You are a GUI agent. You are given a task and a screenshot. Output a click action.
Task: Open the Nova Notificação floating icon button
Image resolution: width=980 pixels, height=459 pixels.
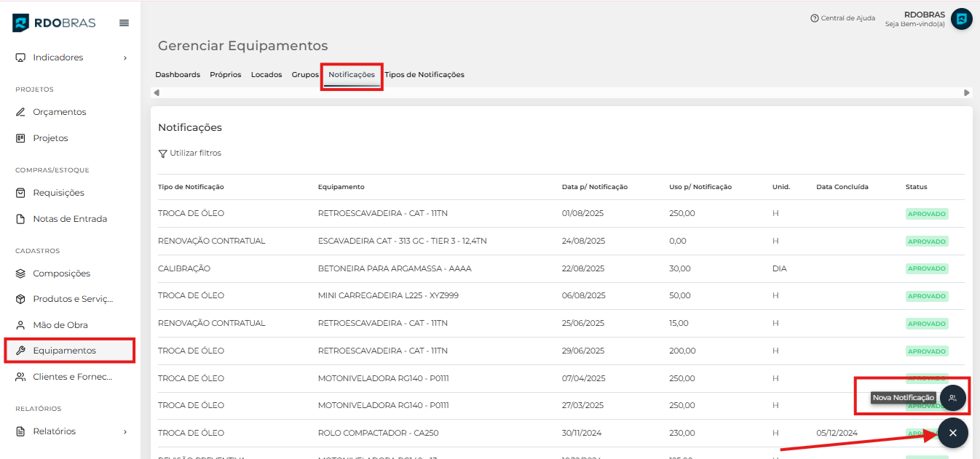[x=952, y=398]
